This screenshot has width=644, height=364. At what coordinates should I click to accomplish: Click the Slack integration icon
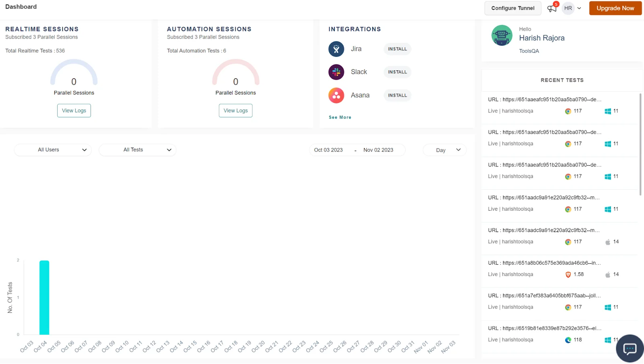point(336,72)
